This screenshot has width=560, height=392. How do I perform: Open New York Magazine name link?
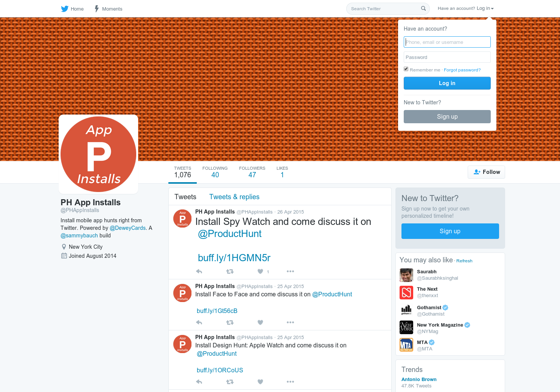click(440, 325)
